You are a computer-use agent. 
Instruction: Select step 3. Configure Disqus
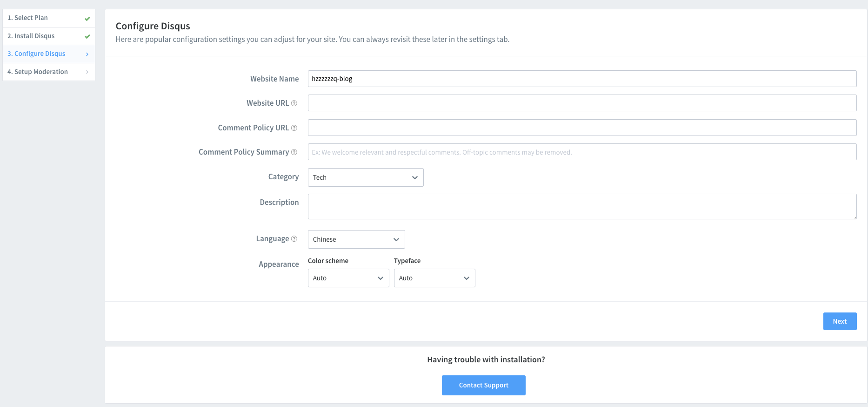click(x=49, y=54)
